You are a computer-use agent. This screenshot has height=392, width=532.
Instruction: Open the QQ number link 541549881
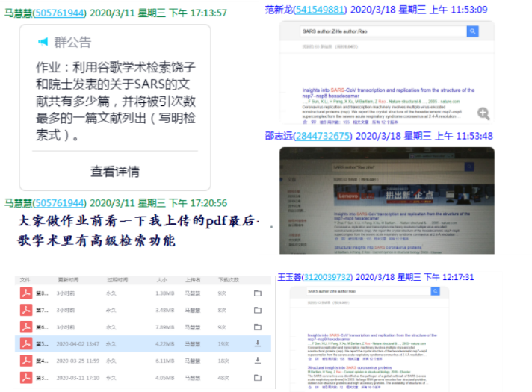tap(321, 10)
